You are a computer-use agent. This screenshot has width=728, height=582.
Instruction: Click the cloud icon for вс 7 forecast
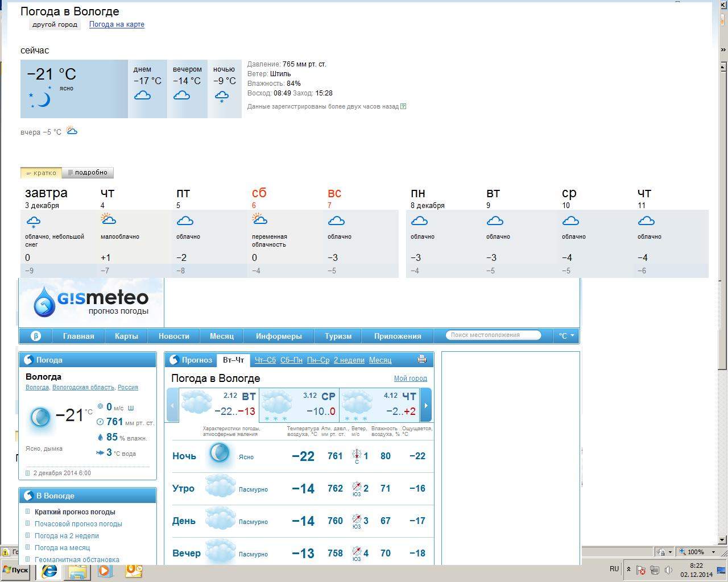tap(336, 221)
